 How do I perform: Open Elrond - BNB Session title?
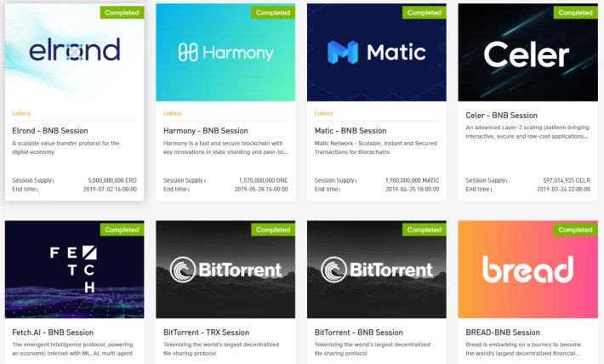(50, 131)
